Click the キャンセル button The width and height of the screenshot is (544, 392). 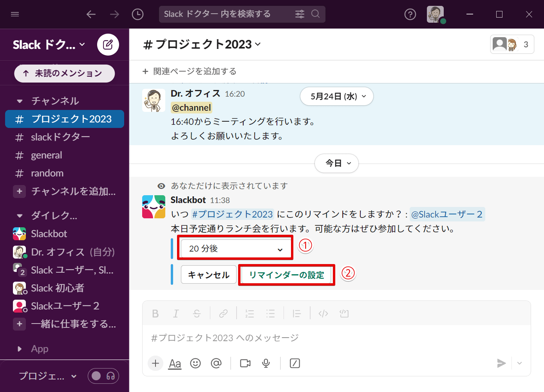[x=209, y=275]
